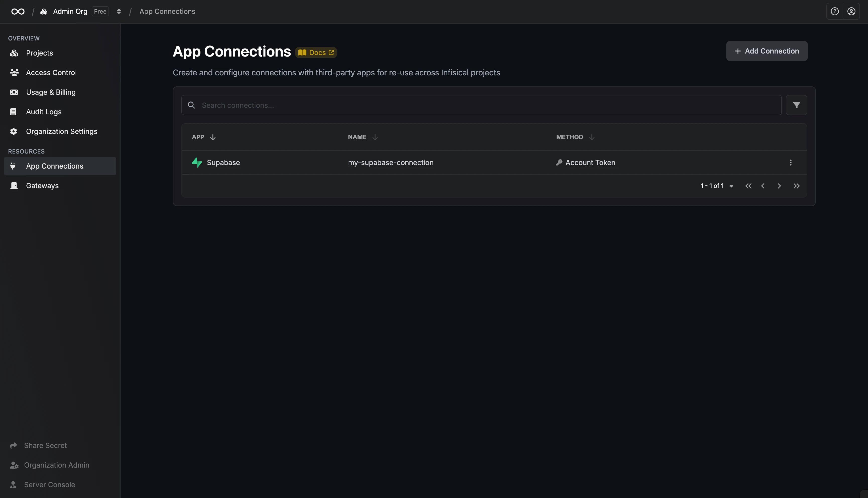Viewport: 868px width, 498px height.
Task: Open the Docs link badge
Action: (316, 53)
